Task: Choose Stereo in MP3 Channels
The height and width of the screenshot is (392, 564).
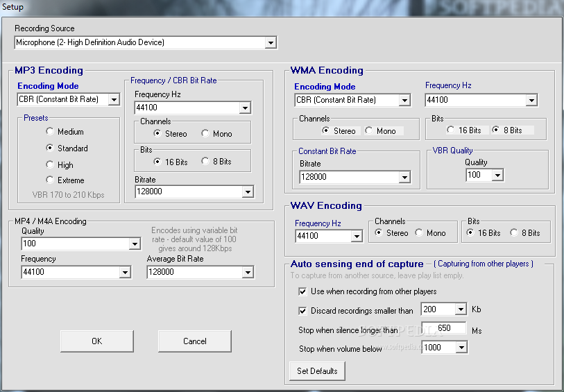Action: pos(157,133)
